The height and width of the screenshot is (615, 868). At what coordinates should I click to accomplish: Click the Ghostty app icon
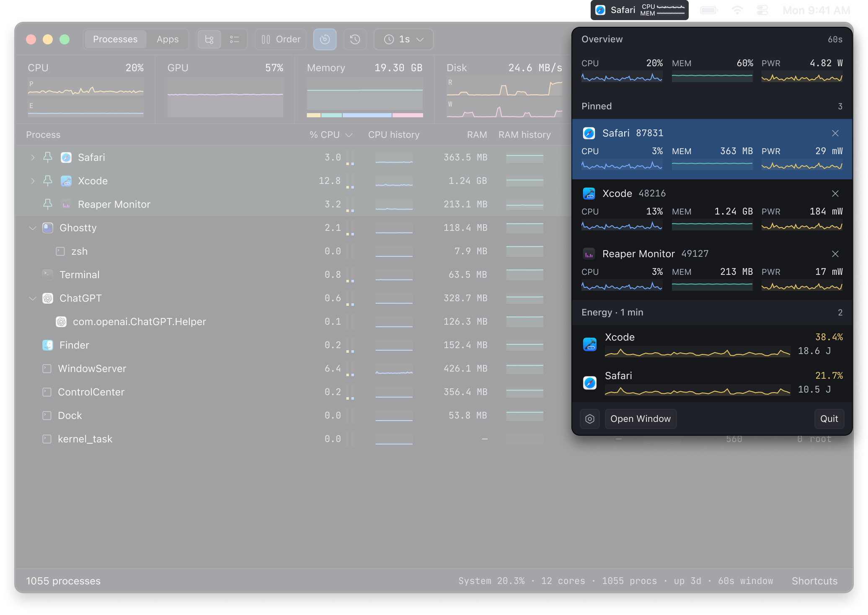(48, 228)
